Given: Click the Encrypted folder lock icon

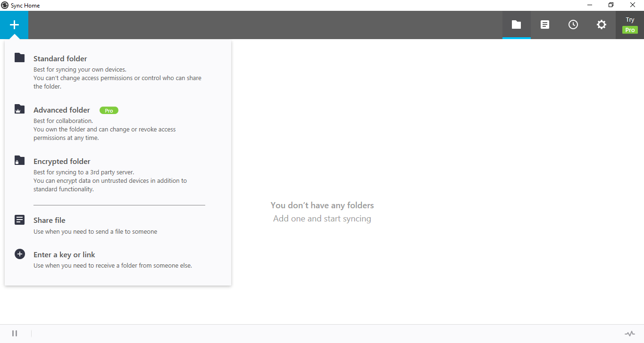Looking at the screenshot, I should point(19,160).
